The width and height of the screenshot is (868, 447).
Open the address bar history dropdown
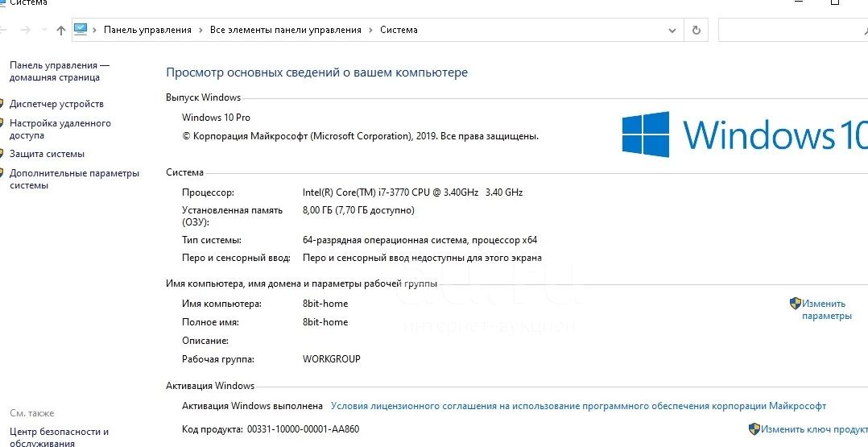point(673,31)
